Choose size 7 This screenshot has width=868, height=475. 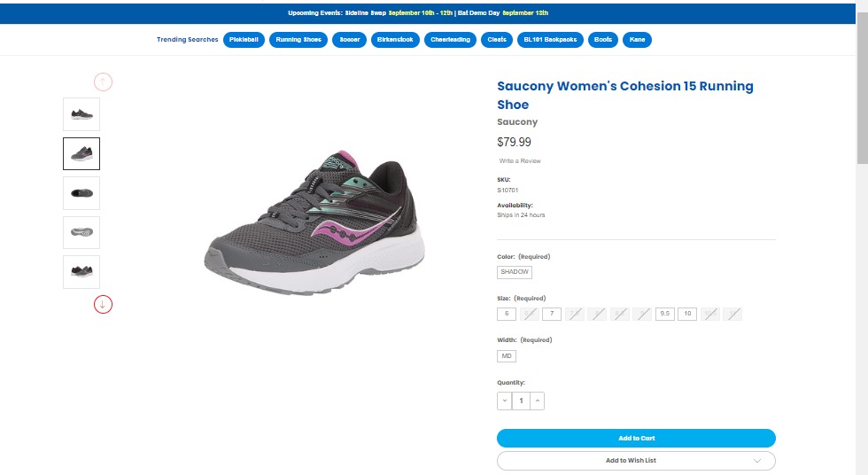coord(552,314)
